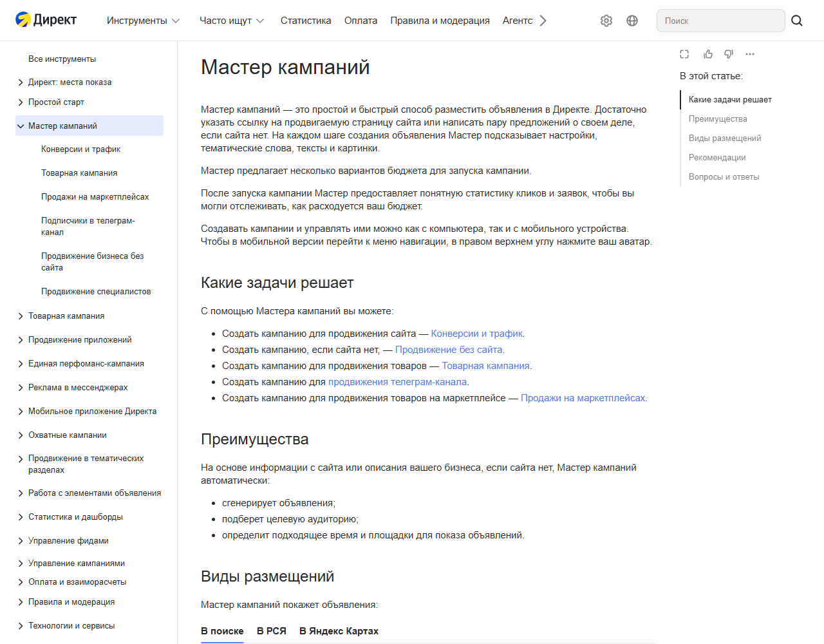Toggle fullscreen reading mode icon
This screenshot has height=644, width=824.
(x=684, y=54)
